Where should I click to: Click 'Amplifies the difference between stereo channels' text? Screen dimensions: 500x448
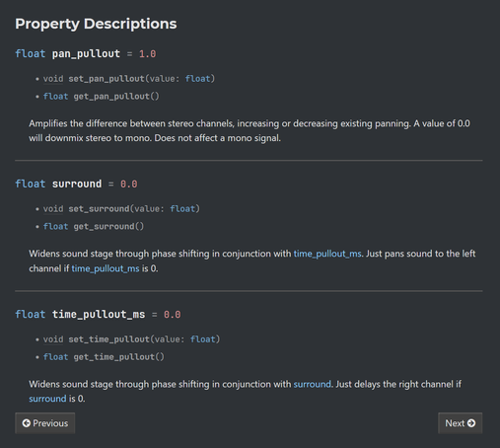click(131, 123)
